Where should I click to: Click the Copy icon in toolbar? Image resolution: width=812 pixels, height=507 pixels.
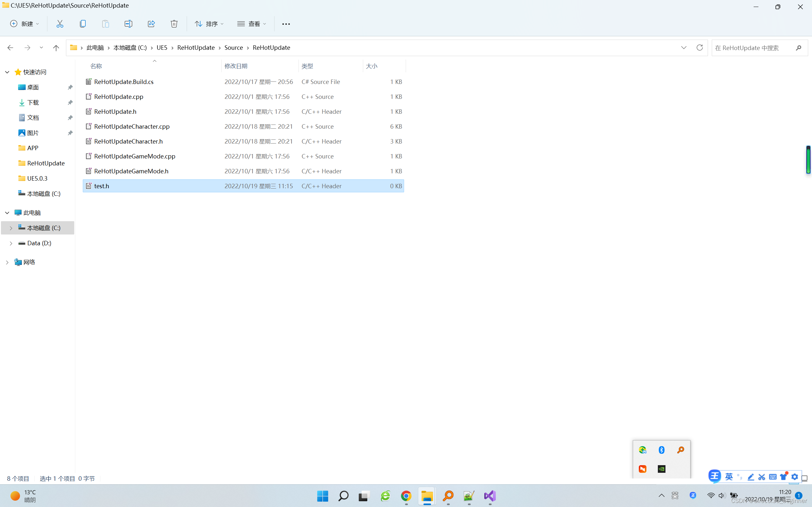tap(82, 24)
